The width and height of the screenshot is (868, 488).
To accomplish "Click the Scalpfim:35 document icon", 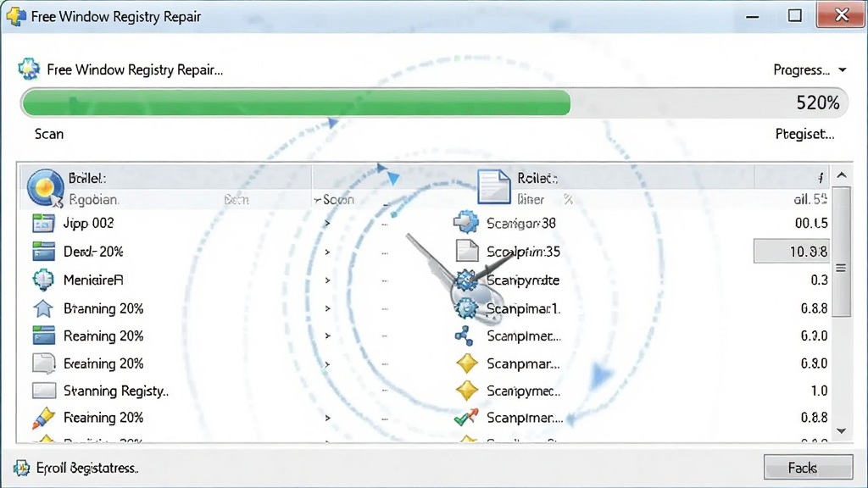I will [467, 251].
